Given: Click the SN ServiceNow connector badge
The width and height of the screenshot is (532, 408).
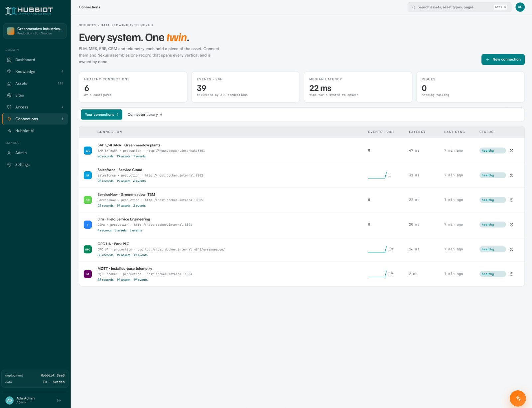Looking at the screenshot, I should coord(88,200).
